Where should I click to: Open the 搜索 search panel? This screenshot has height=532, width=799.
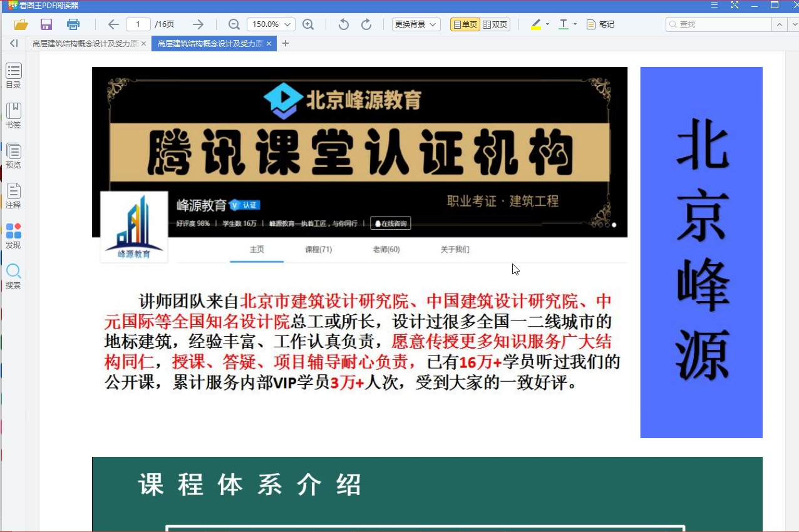[x=13, y=276]
